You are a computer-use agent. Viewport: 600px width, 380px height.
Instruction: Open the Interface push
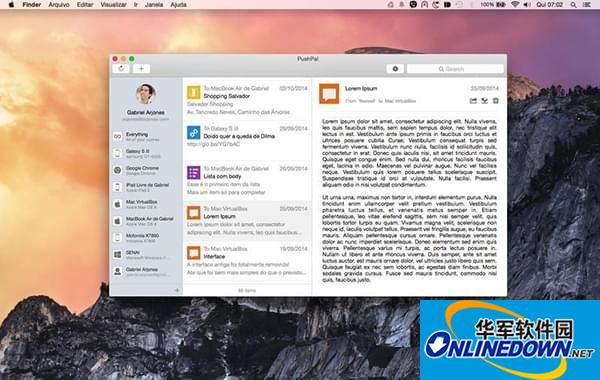(x=247, y=261)
